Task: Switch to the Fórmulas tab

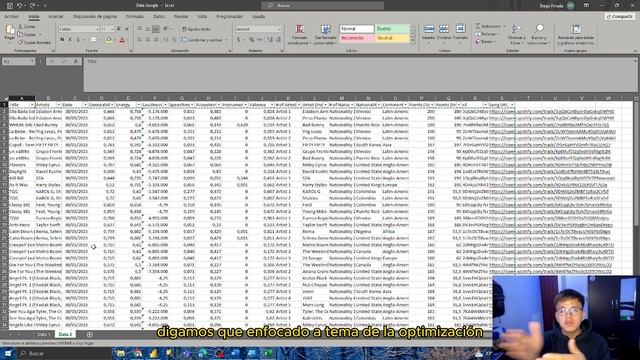Action: [x=135, y=17]
